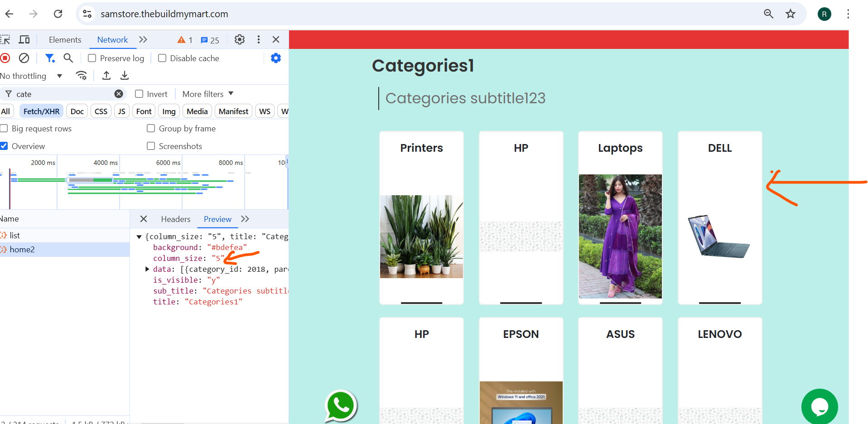The image size is (868, 424).
Task: Stop recording network log
Action: (5, 58)
